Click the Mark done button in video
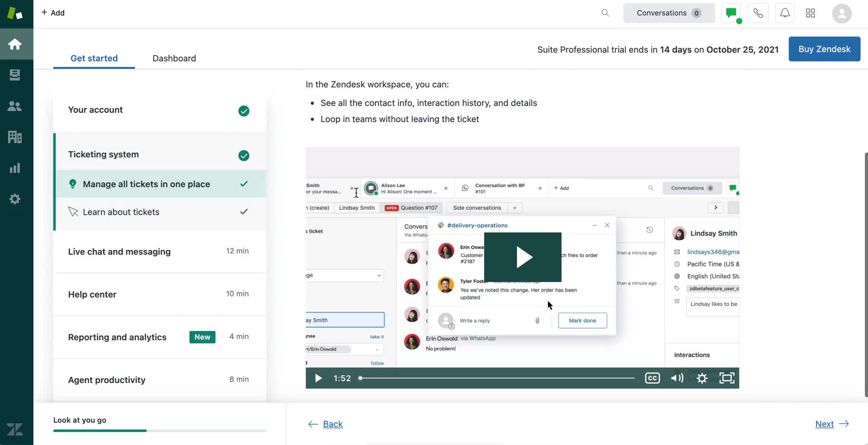 [582, 321]
